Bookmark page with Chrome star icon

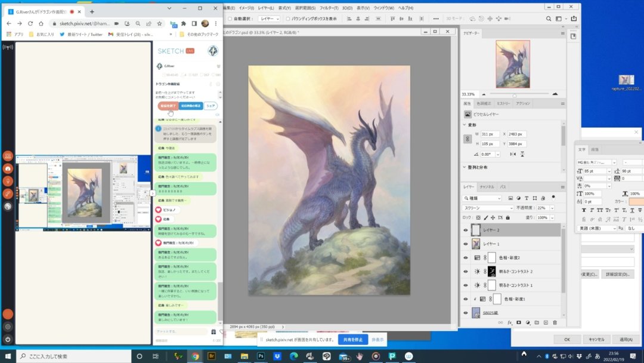coord(159,23)
